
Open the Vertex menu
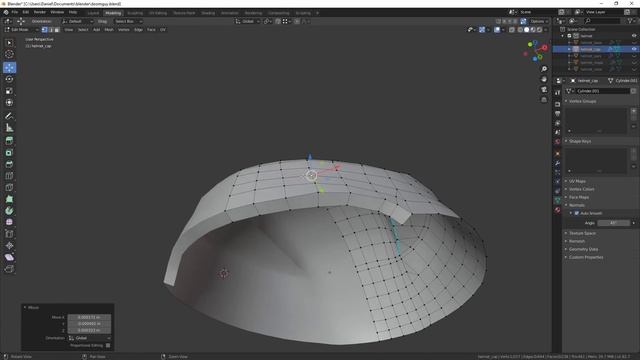124,30
